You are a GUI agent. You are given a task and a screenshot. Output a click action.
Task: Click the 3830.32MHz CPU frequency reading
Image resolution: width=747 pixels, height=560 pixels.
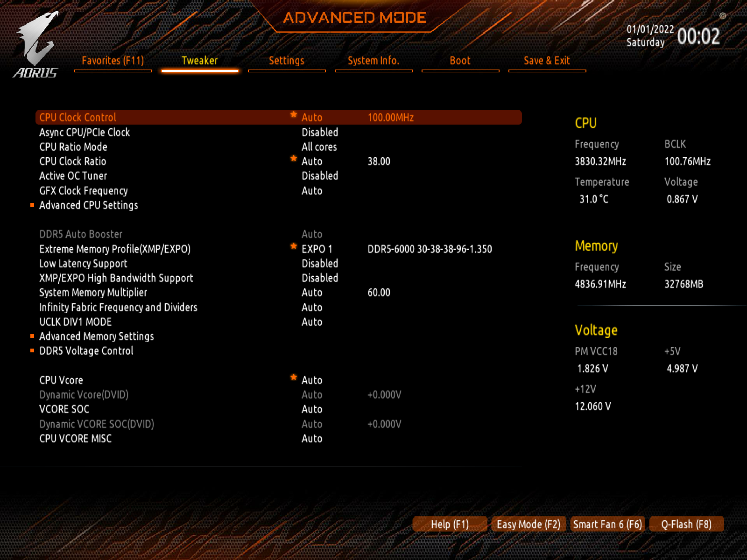pyautogui.click(x=601, y=161)
